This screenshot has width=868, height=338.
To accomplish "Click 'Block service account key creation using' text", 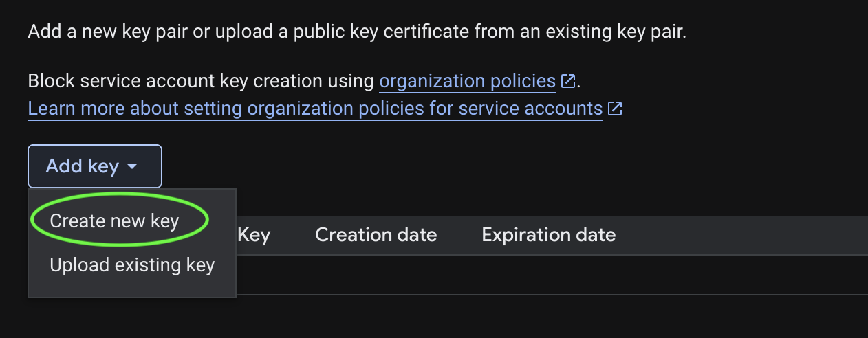I will tap(201, 81).
